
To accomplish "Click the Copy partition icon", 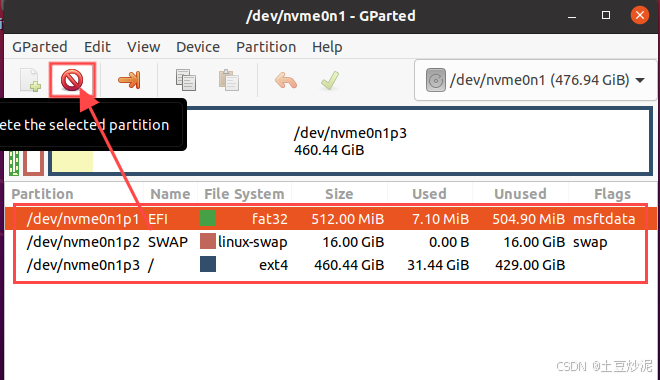I will pyautogui.click(x=186, y=80).
